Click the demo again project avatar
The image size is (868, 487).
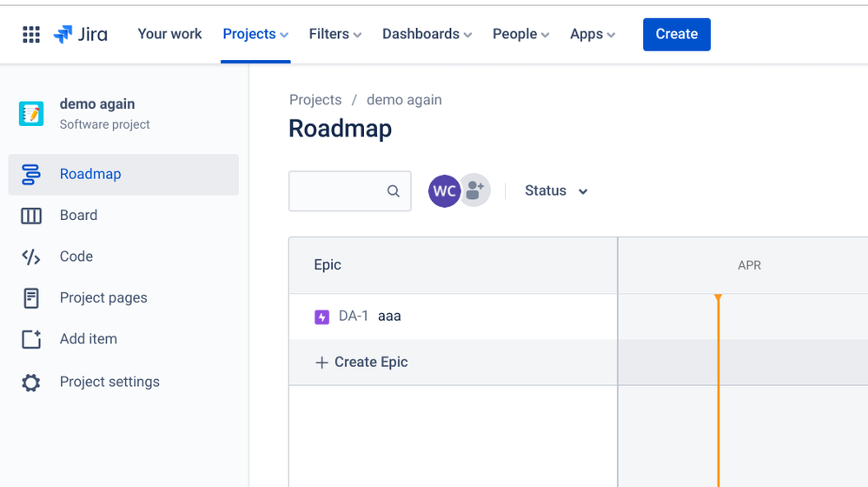coord(31,114)
